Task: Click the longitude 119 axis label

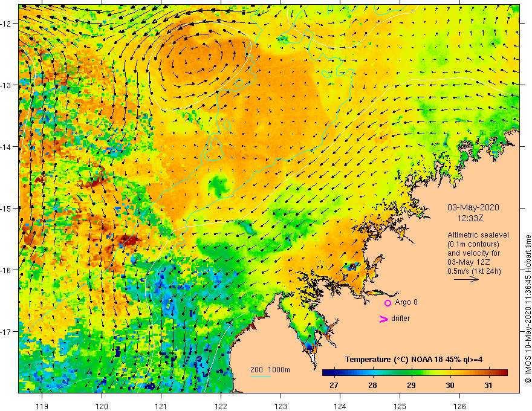Action: [x=42, y=406]
